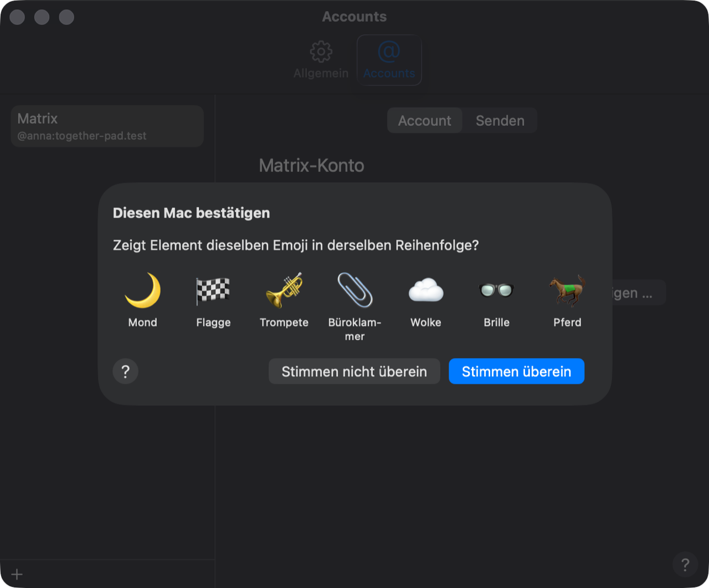The width and height of the screenshot is (709, 588).
Task: Click the 'Wolke' label text
Action: pos(426,323)
